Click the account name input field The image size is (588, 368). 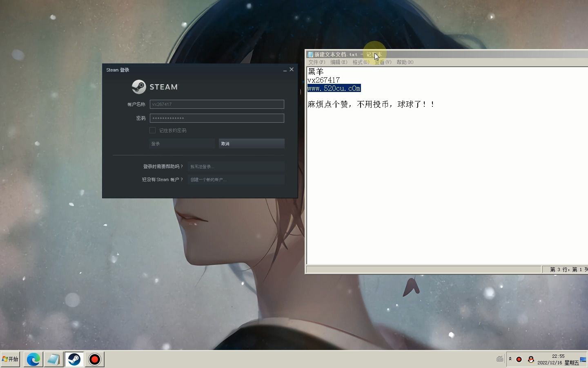pyautogui.click(x=217, y=104)
